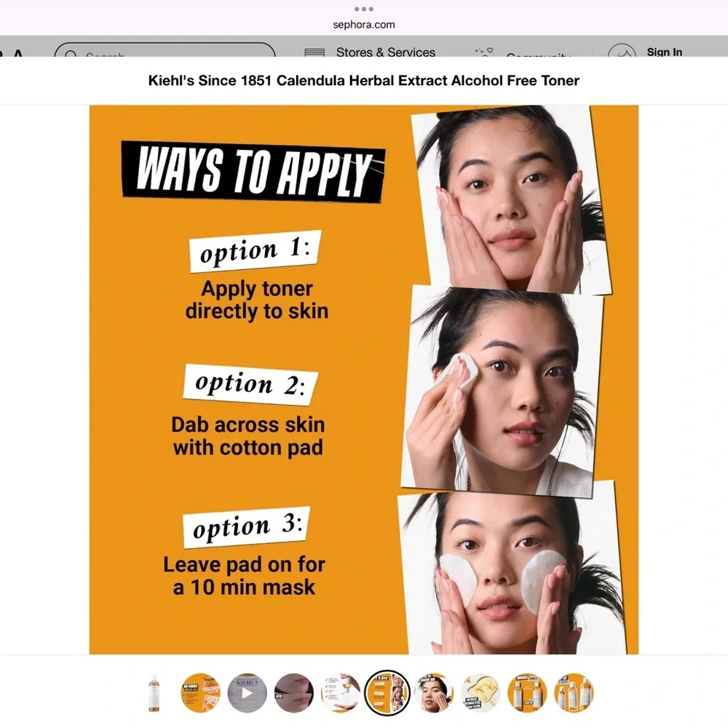Select the close-up lips and chin thumbnail
The height and width of the screenshot is (728, 728).
(294, 693)
